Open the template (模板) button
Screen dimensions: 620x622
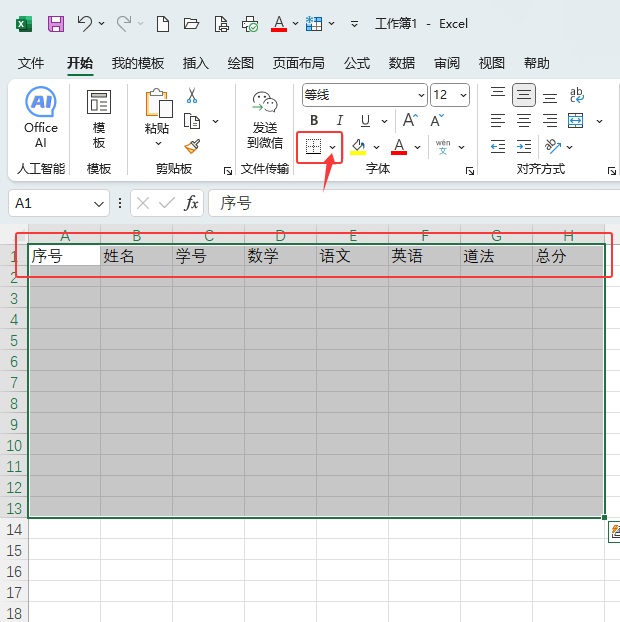[99, 119]
